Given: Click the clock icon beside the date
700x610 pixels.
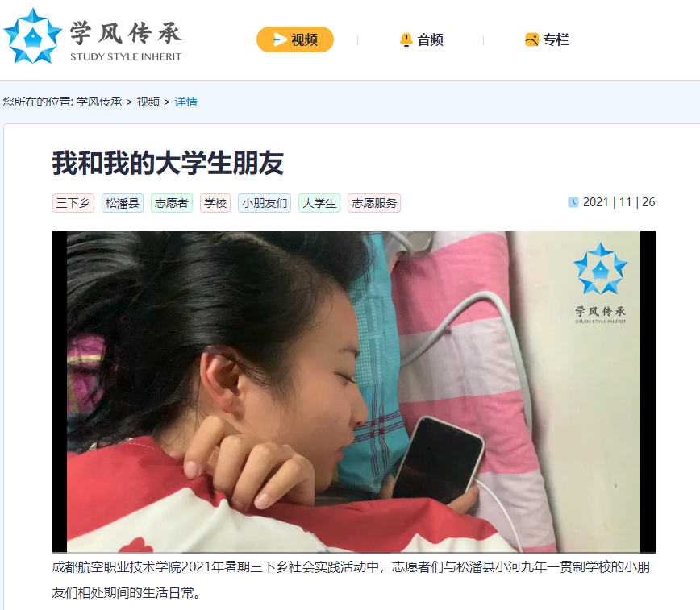Looking at the screenshot, I should pyautogui.click(x=573, y=202).
